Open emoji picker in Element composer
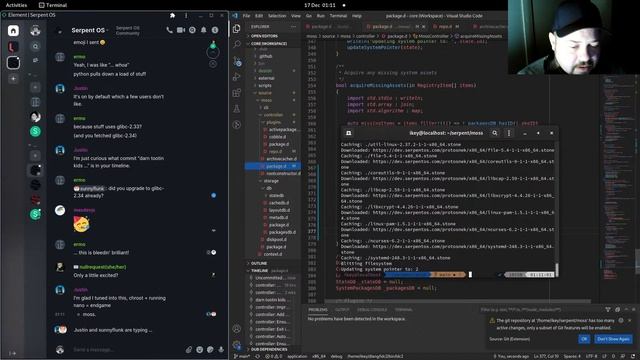640x360 pixels. click(200, 349)
